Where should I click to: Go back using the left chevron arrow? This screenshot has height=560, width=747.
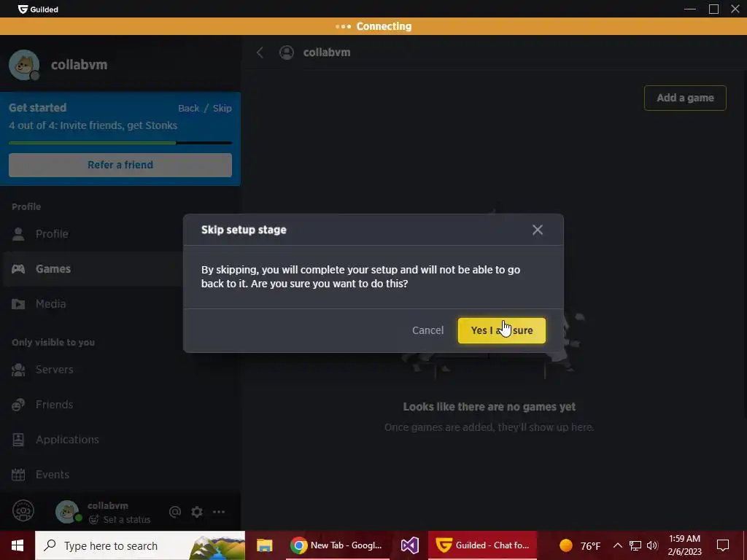tap(260, 52)
